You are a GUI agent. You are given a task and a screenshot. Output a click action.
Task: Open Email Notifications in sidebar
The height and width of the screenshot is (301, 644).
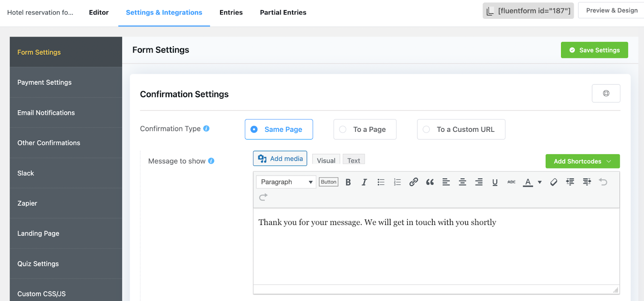[46, 113]
